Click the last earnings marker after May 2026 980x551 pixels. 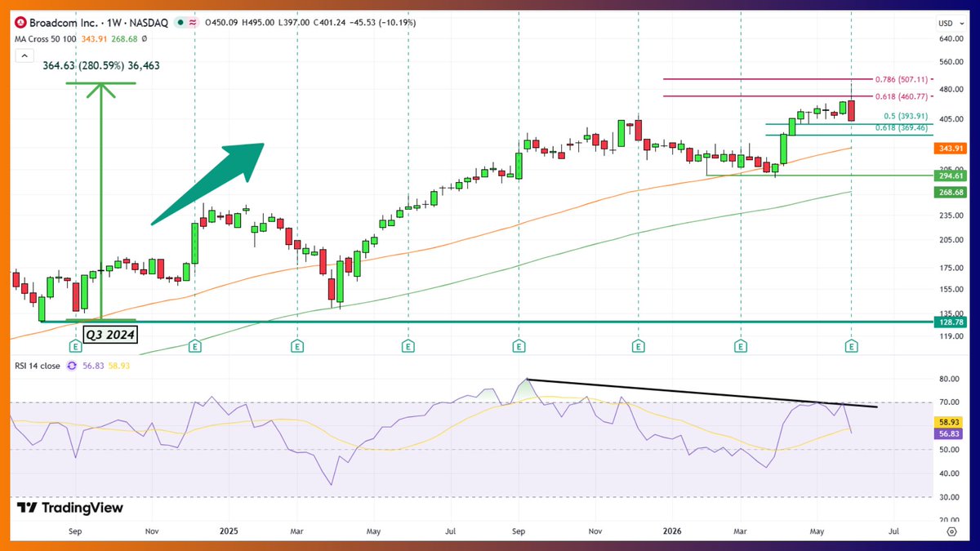(852, 346)
